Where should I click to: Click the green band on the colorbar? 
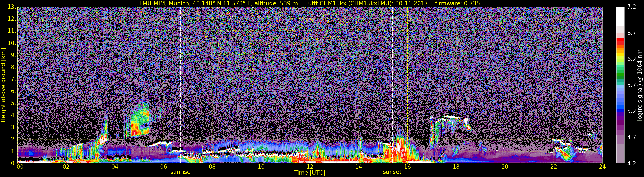point(620,74)
